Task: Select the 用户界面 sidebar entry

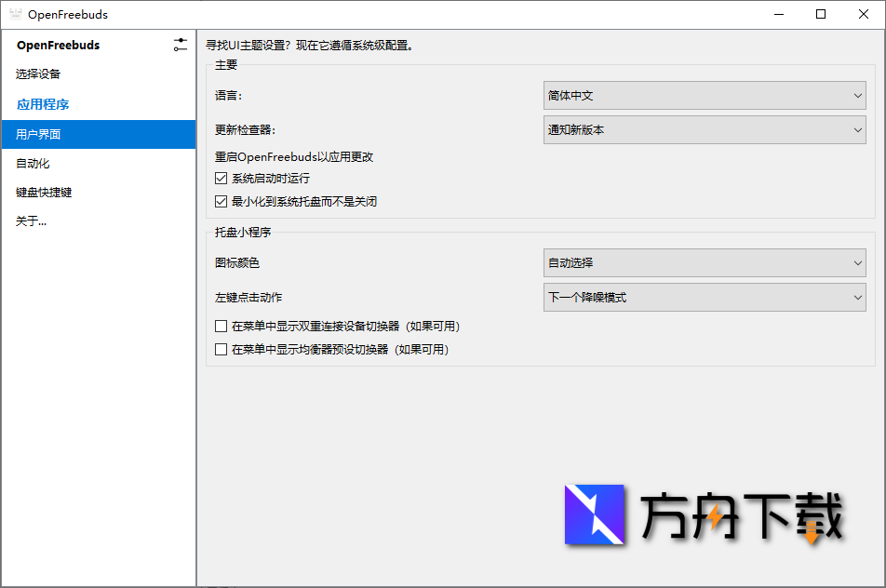Action: tap(39, 133)
